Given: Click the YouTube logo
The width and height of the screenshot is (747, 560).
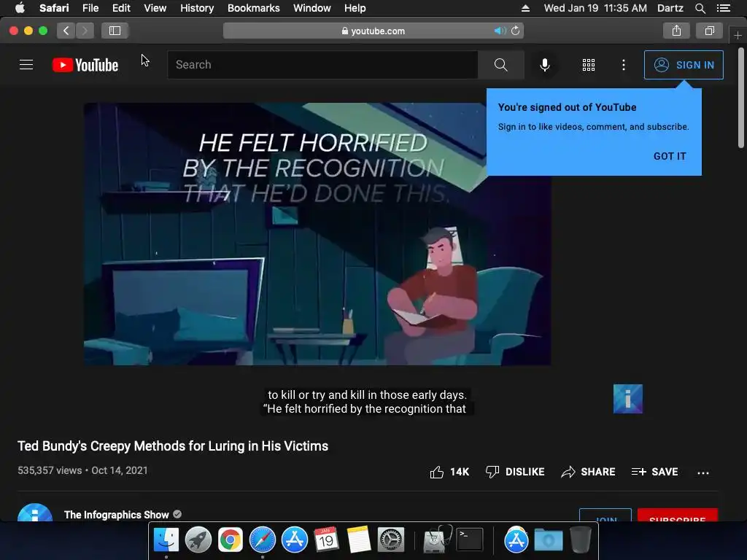Looking at the screenshot, I should click(x=85, y=65).
